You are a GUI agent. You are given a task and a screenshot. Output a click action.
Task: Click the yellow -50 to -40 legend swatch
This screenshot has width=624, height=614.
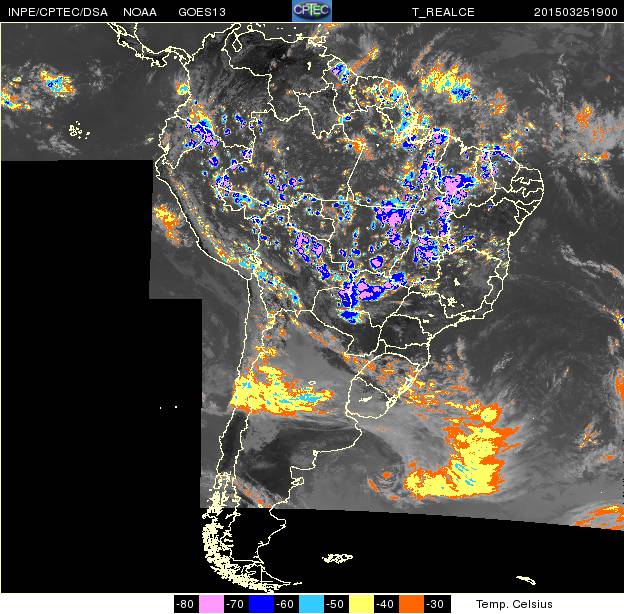click(361, 604)
